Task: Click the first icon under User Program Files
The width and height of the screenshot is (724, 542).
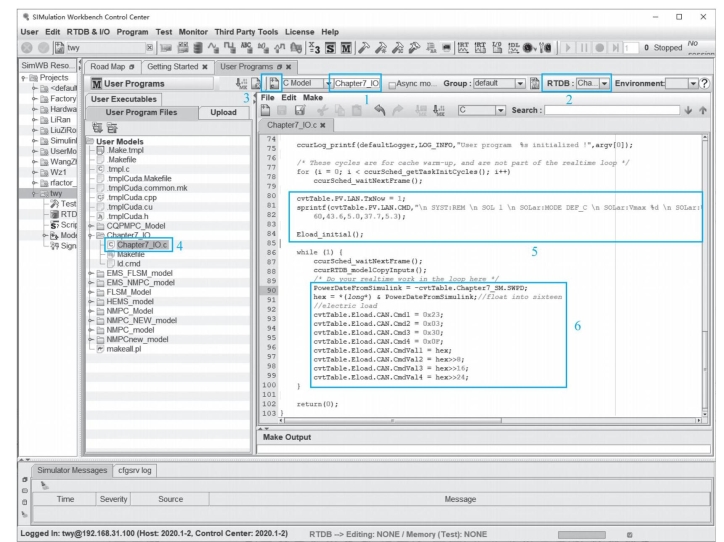Action: (97, 127)
